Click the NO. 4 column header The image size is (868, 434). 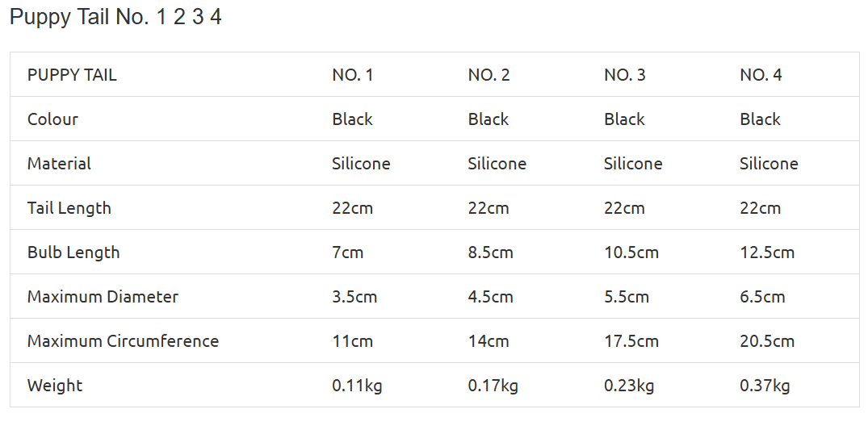[761, 75]
